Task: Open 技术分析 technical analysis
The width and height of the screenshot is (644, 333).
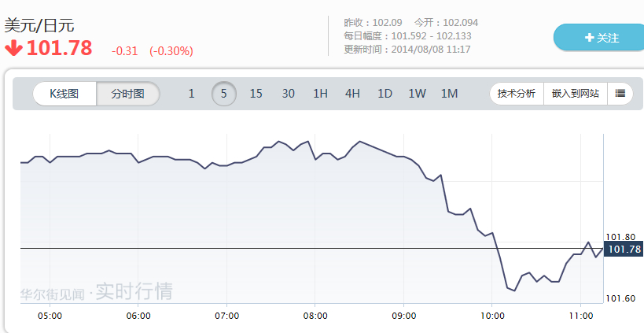Action: (517, 94)
